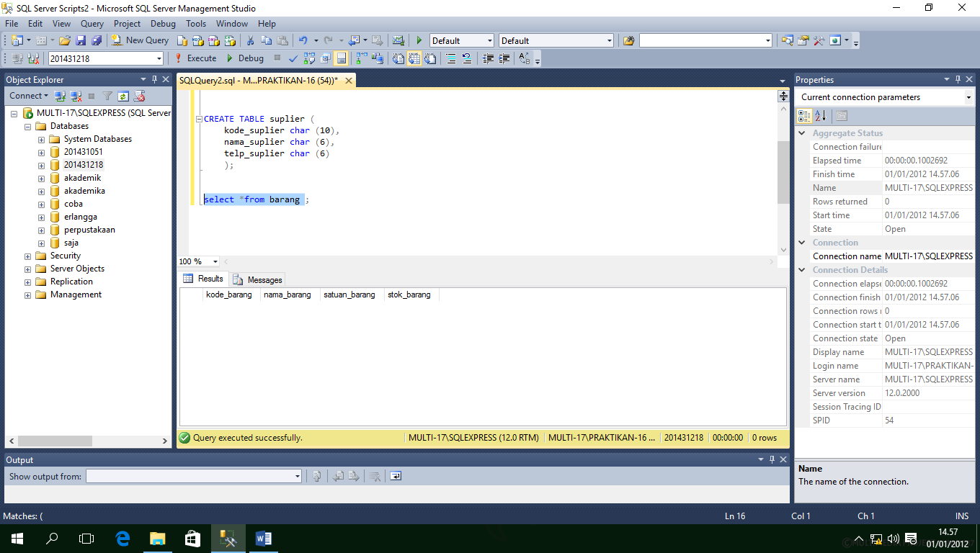Screen dimensions: 980x553
Task: Select the kode_barang column header
Action: [x=229, y=294]
